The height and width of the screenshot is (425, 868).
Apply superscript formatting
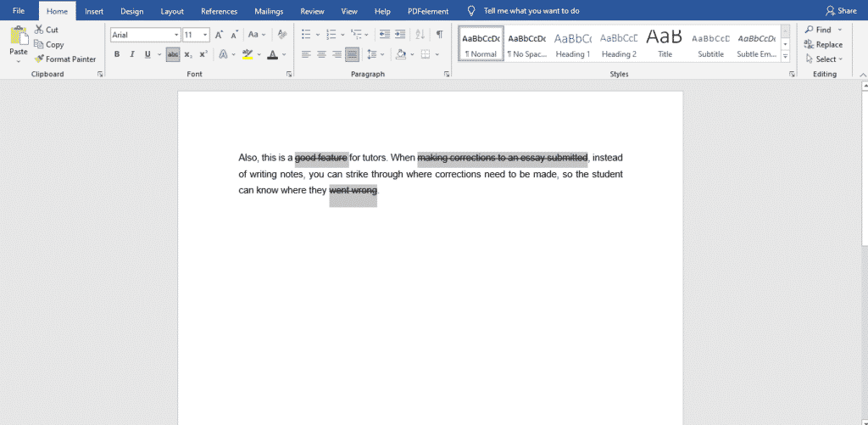[x=203, y=54]
